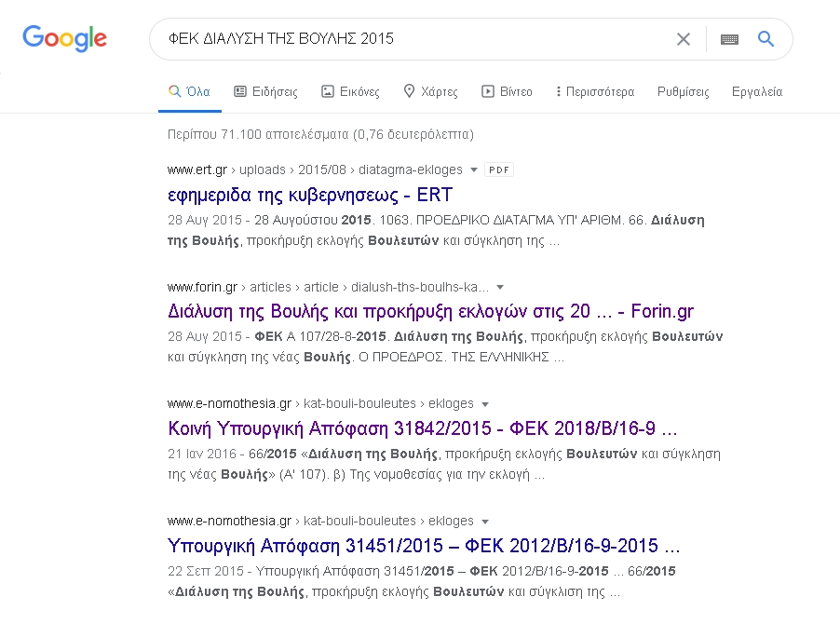The height and width of the screenshot is (624, 840).
Task: Click the snippet dated '21 Ιαν 2016'
Action: pos(444,464)
